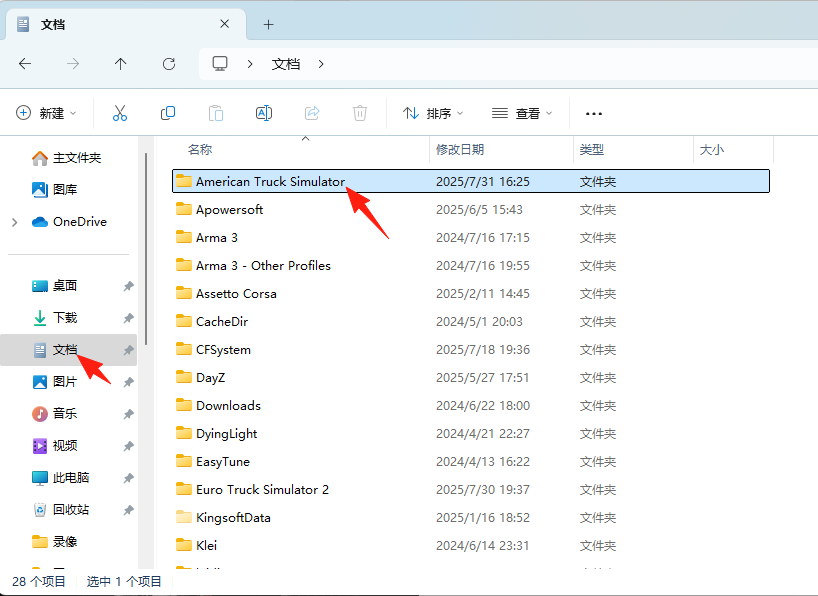Unpin 视频 using its pin icon
Screen dimensions: 818x596
pyautogui.click(x=128, y=446)
